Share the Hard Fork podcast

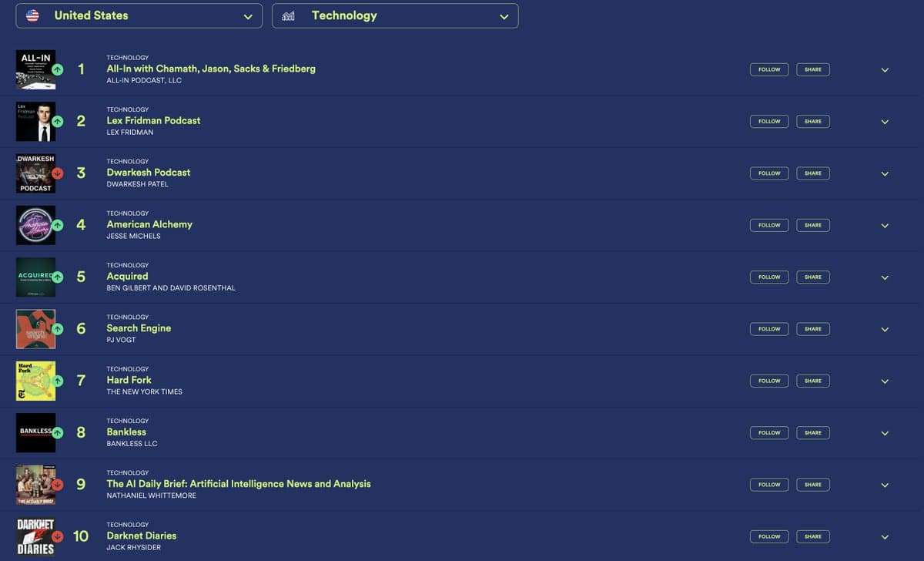pyautogui.click(x=812, y=381)
